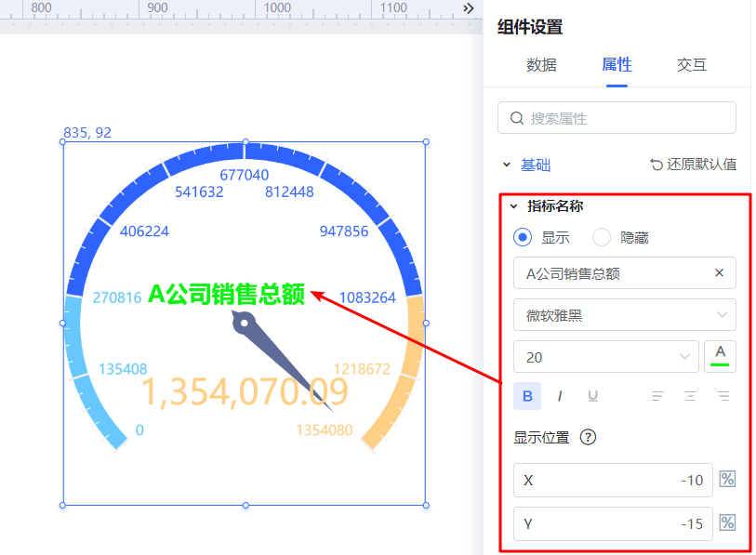Select the 显示 radio button
756x555 pixels.
click(523, 237)
